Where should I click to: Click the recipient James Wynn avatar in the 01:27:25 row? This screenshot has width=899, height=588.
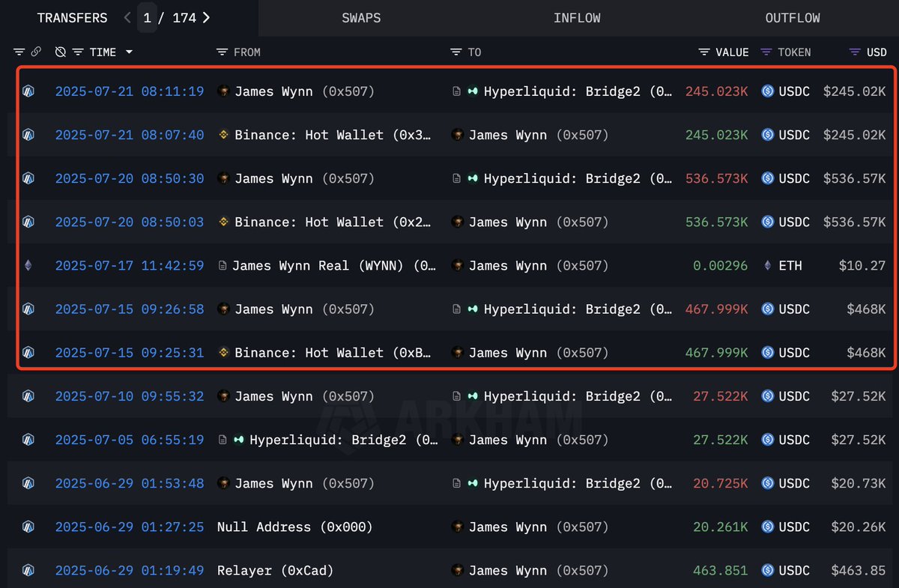457,527
